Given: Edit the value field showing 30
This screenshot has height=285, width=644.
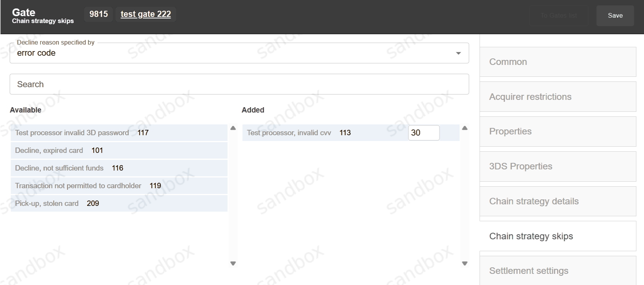Looking at the screenshot, I should point(423,133).
